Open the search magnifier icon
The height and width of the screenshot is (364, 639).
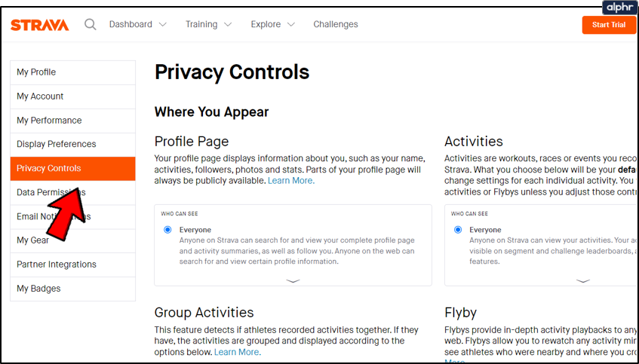pos(91,24)
